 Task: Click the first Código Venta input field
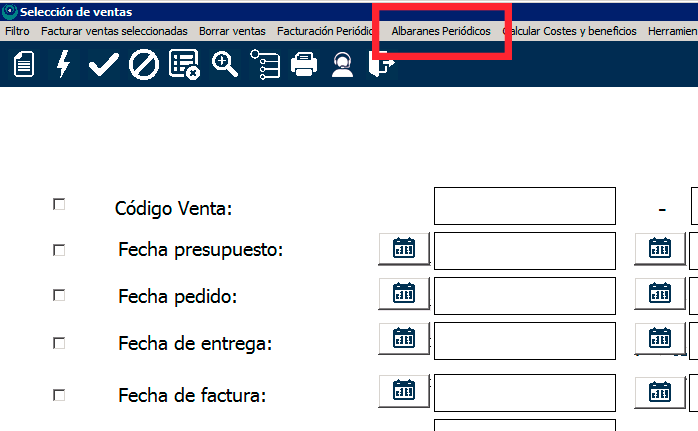point(524,206)
